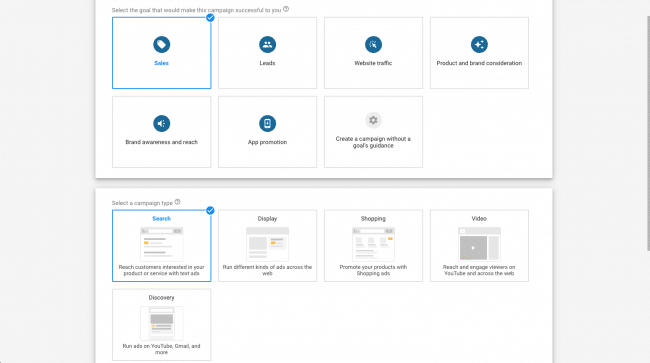650x363 pixels.
Task: Select Product and brand consideration sparkle icon
Action: 479,44
